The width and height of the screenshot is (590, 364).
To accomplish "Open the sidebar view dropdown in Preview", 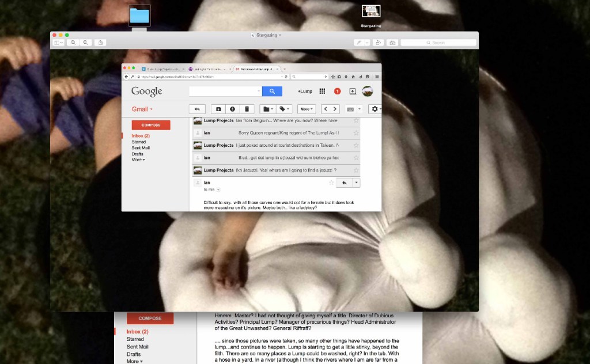I will click(59, 43).
